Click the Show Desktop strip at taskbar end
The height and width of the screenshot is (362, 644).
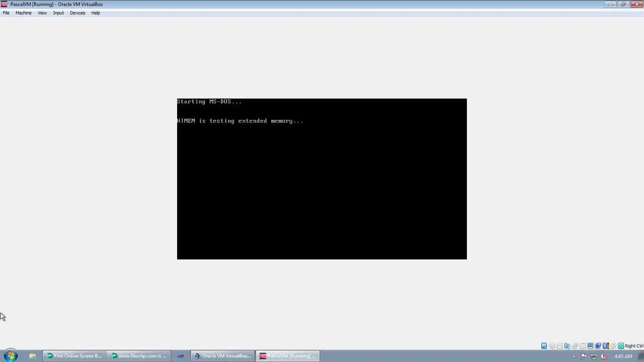(x=641, y=356)
